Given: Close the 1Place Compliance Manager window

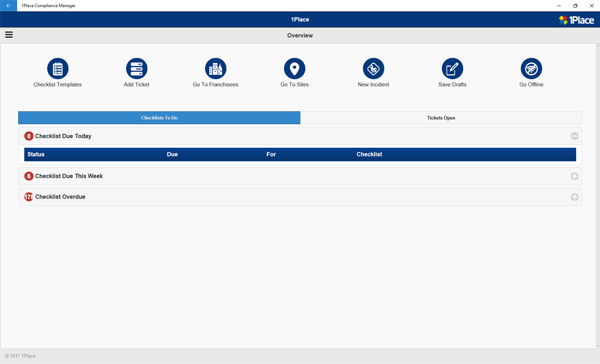Looking at the screenshot, I should click(592, 5).
